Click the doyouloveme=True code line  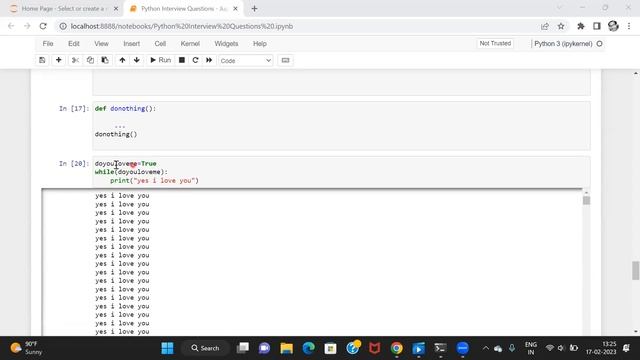click(x=126, y=164)
